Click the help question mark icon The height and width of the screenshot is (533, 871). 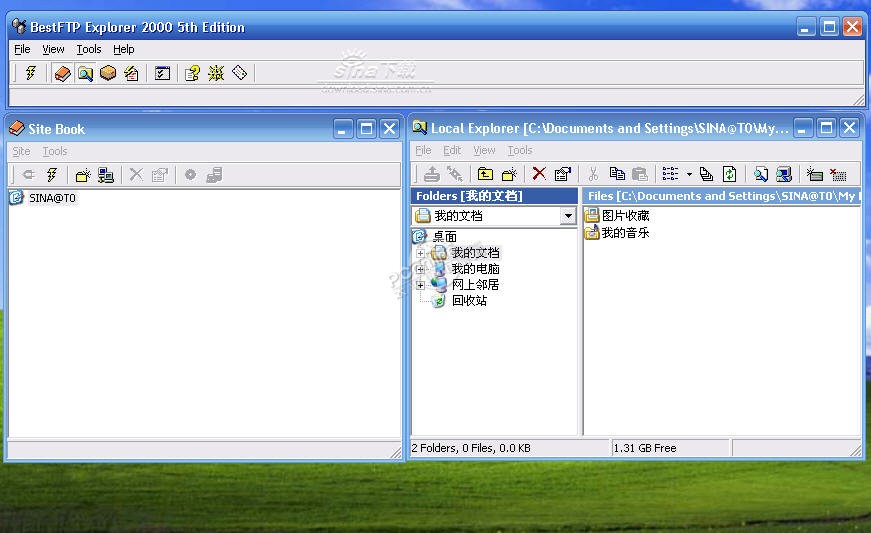coord(192,73)
